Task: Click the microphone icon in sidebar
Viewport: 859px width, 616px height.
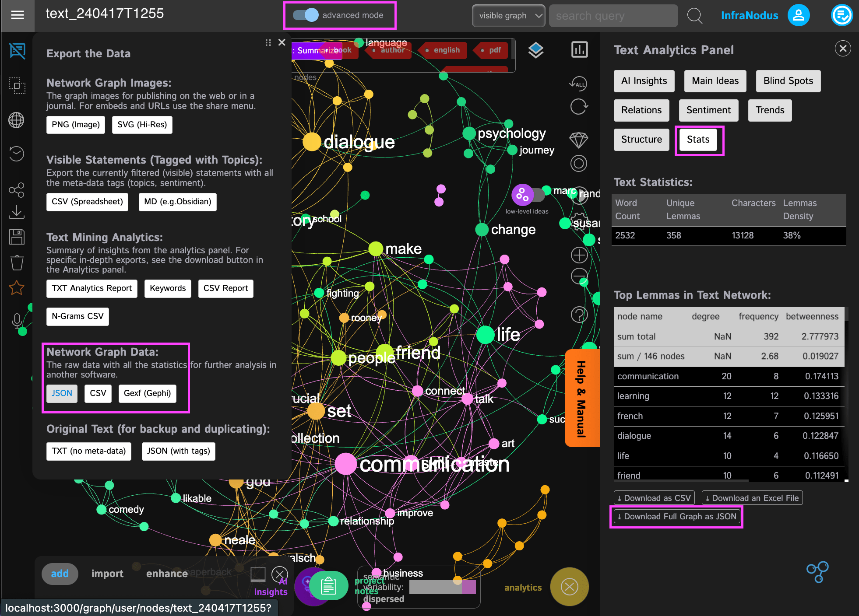Action: pos(17,321)
